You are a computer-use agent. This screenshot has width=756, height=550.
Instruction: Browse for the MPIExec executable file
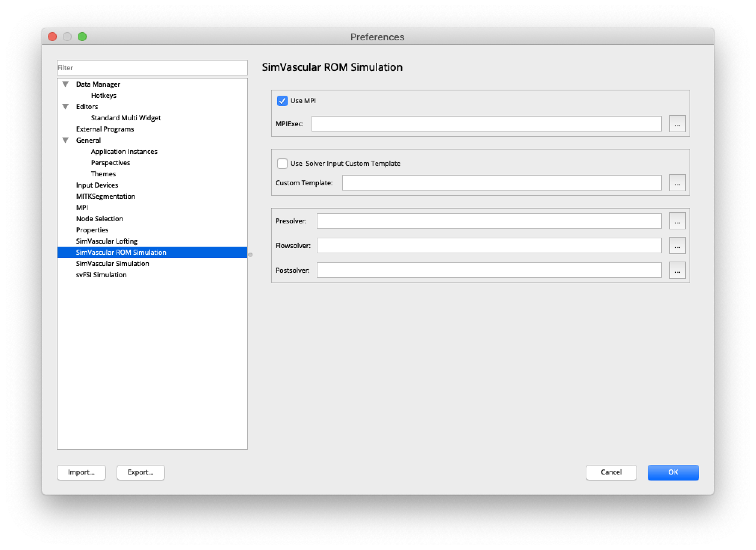[x=677, y=123]
